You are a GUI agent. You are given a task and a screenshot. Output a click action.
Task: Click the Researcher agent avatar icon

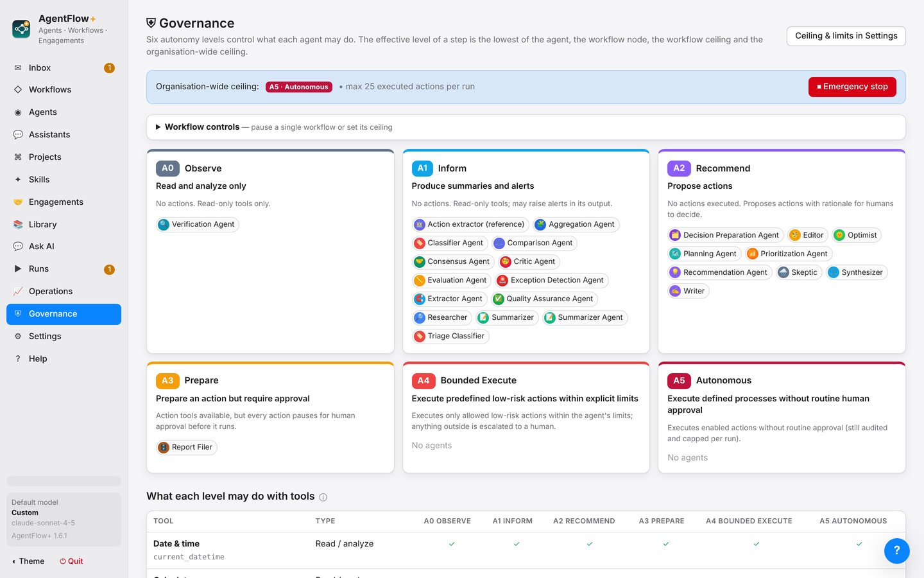[x=420, y=317]
